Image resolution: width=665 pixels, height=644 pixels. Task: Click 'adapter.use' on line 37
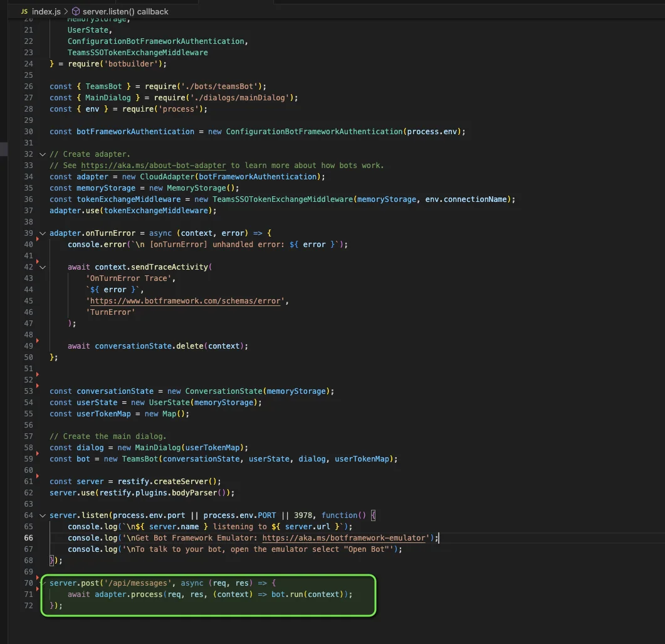74,211
